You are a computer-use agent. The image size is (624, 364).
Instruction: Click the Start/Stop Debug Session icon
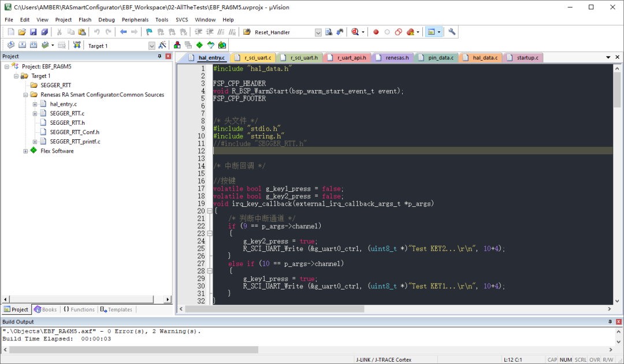(354, 32)
